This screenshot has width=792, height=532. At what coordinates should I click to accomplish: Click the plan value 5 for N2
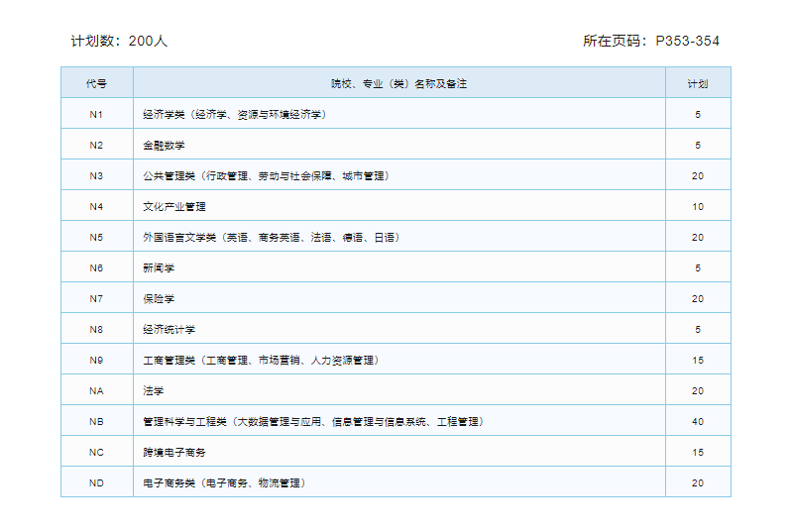coord(698,146)
